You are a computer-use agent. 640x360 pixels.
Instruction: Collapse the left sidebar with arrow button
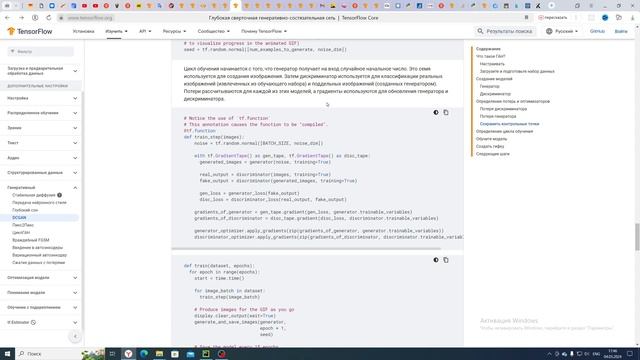click(75, 336)
